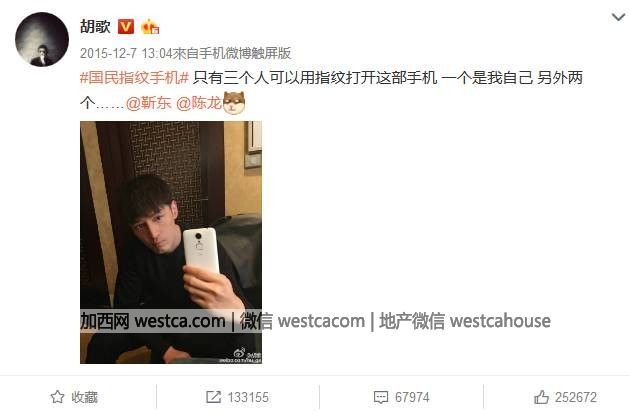Click the post timestamp 2015-12-7 13:04
Screen dimensions: 630x412
(126, 53)
